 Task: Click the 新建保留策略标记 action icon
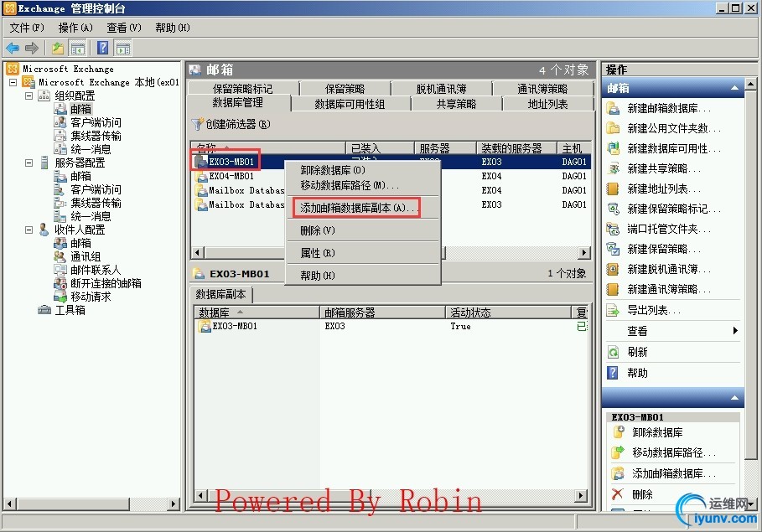[x=614, y=209]
